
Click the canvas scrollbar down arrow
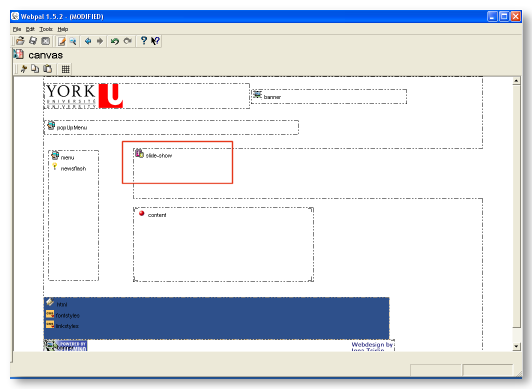tap(516, 346)
